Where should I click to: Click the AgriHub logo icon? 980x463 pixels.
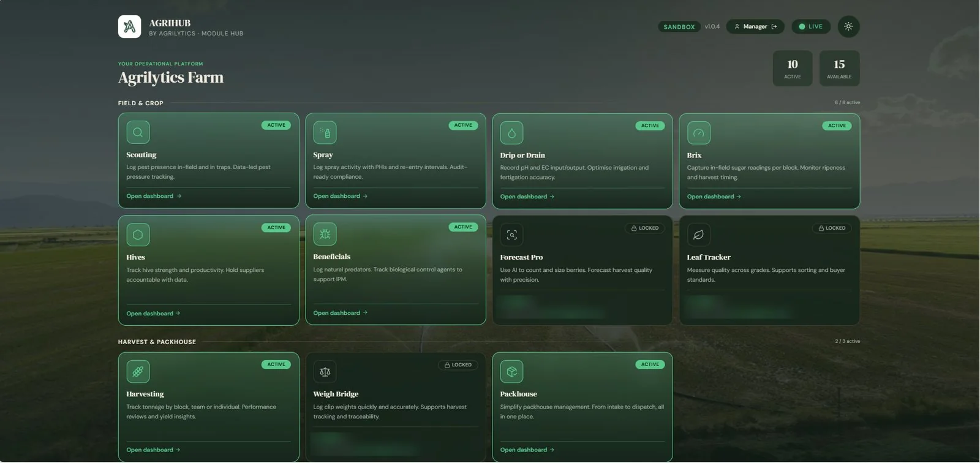point(129,26)
